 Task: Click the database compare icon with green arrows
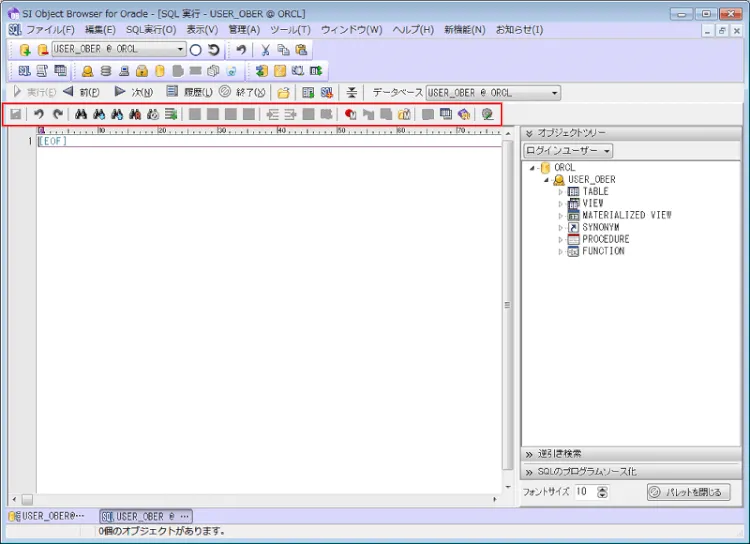point(316,71)
